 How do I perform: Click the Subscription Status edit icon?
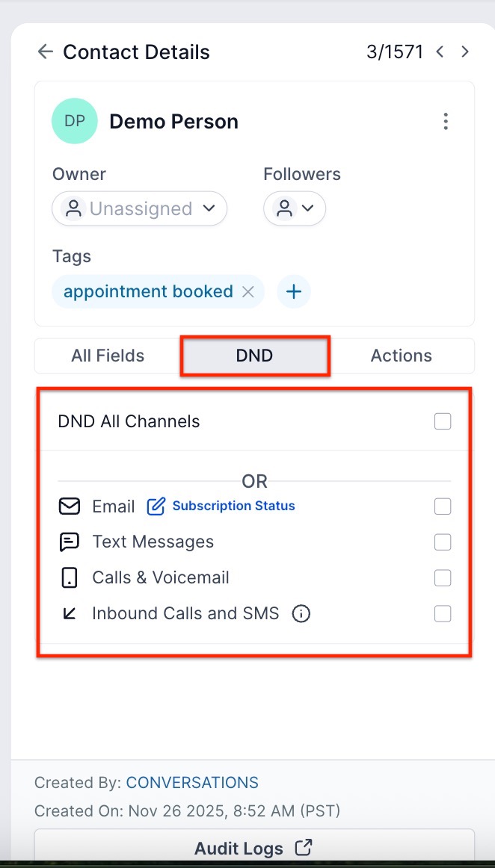point(156,506)
